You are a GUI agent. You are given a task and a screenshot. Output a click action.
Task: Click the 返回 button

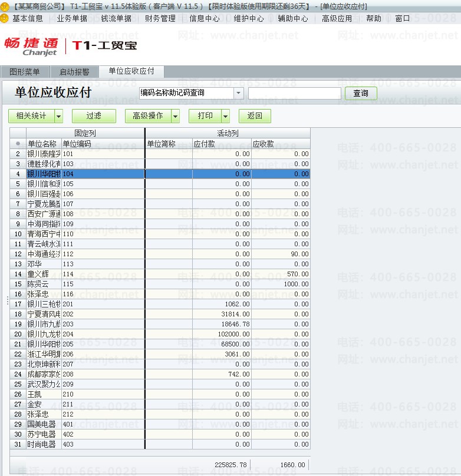[x=255, y=116]
